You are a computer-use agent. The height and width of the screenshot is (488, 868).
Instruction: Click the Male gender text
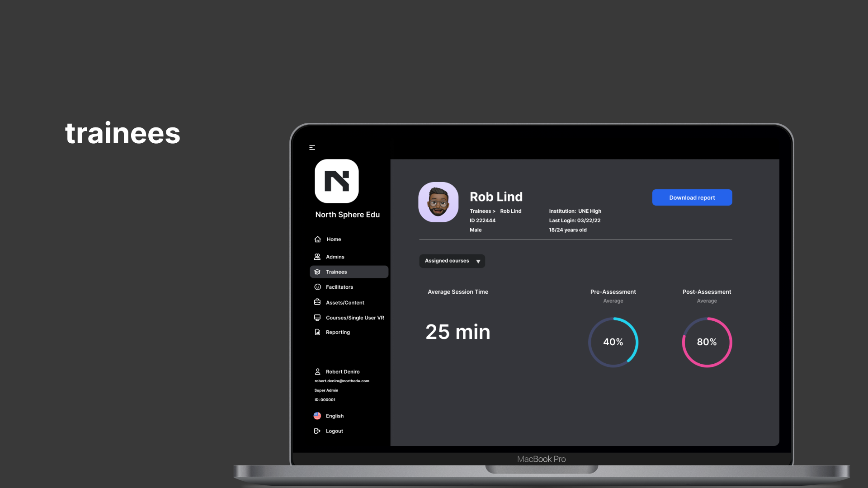476,230
